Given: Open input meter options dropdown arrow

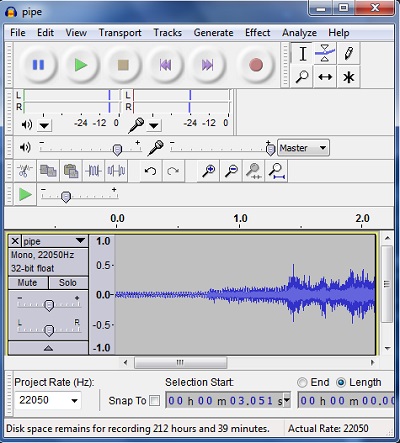Looking at the screenshot, I should pos(154,126).
